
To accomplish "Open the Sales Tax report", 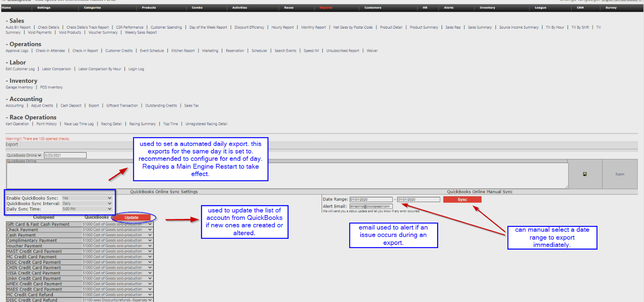I will (x=192, y=106).
